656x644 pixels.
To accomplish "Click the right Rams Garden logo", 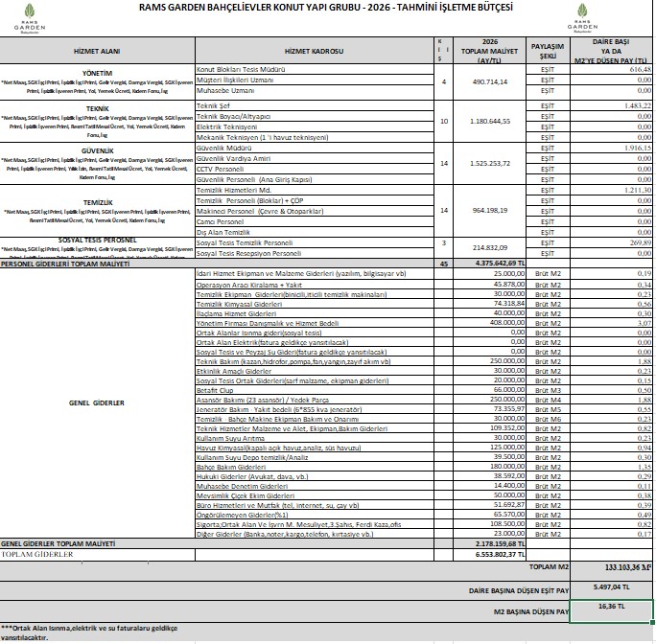I will point(582,18).
